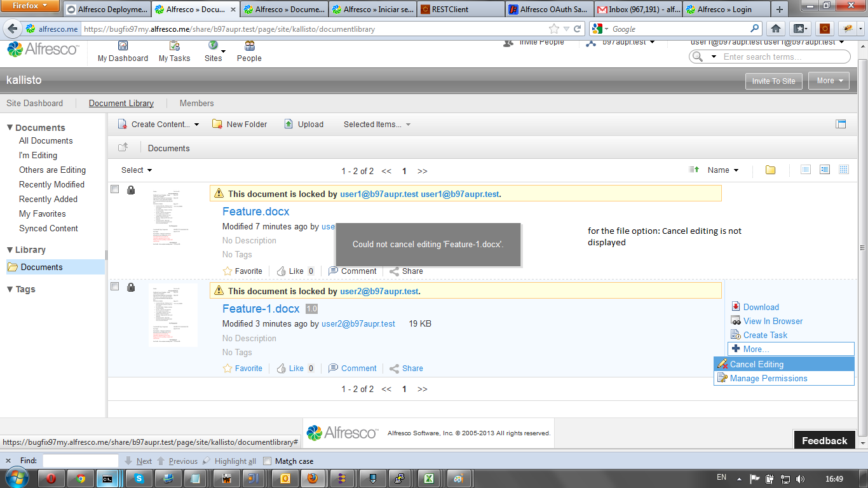Click the Invite To Site button
This screenshot has height=488, width=868.
point(773,81)
